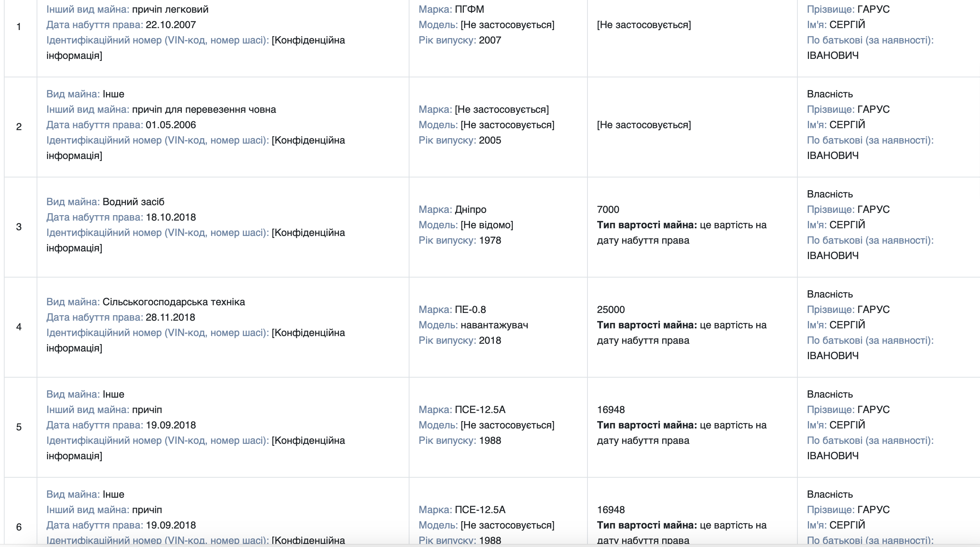Click row 5 Марка: ПСЕ-12.5А text
This screenshot has width=980, height=547.
coord(462,410)
